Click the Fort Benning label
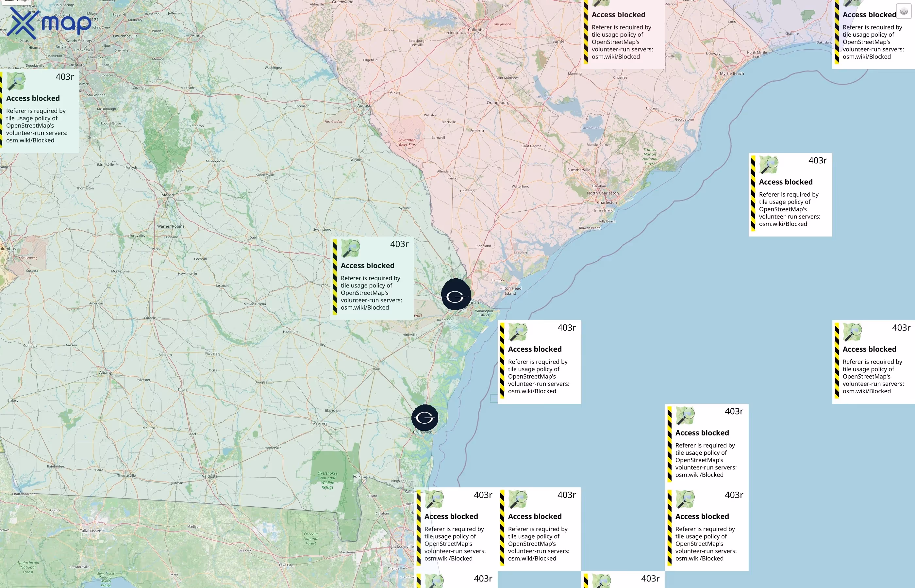 click(x=28, y=258)
